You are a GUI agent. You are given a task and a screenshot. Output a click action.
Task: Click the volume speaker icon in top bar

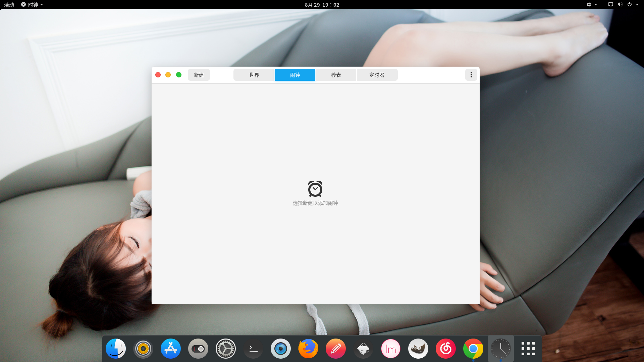tap(620, 5)
